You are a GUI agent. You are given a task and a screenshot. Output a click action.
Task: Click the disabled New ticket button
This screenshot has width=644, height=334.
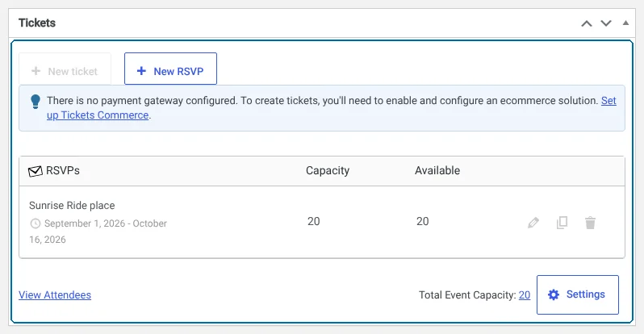(x=65, y=69)
